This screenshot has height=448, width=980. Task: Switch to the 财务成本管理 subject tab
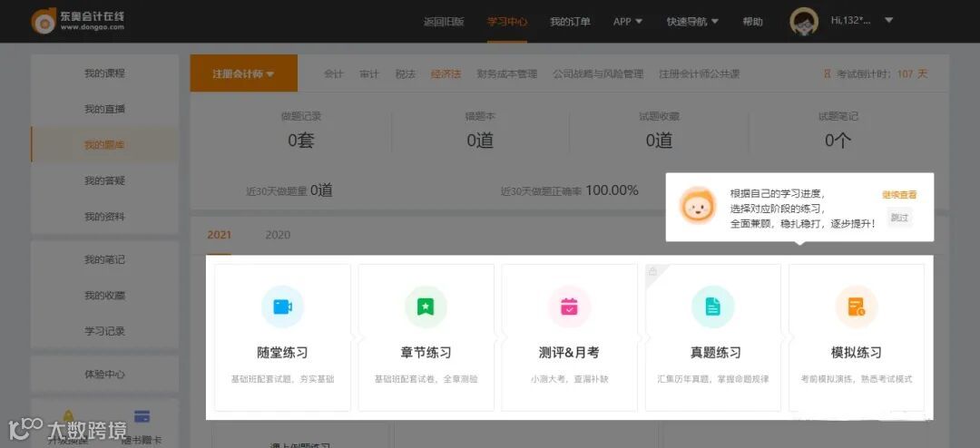point(507,73)
